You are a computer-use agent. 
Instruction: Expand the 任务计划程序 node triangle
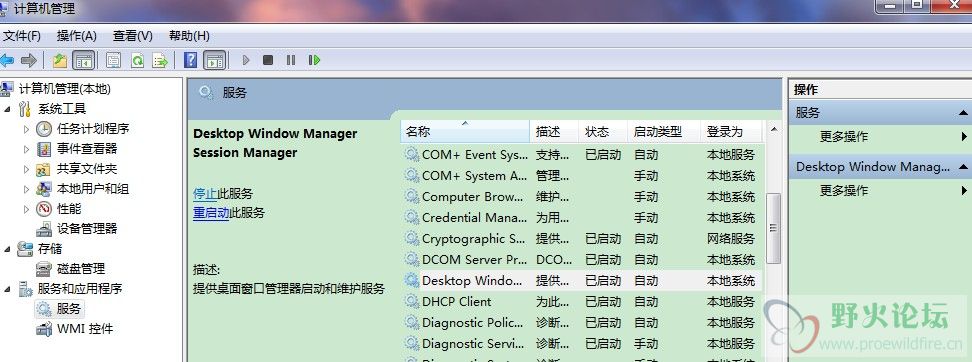pos(26,129)
